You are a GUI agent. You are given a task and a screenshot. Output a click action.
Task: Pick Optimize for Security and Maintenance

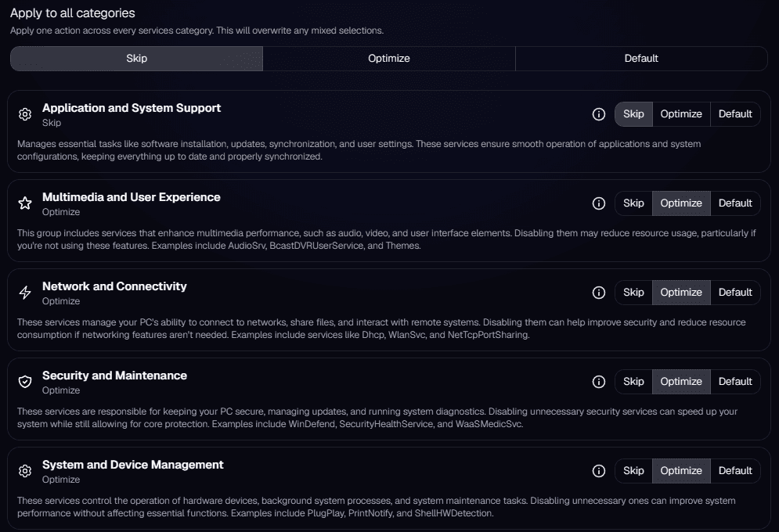tap(681, 382)
